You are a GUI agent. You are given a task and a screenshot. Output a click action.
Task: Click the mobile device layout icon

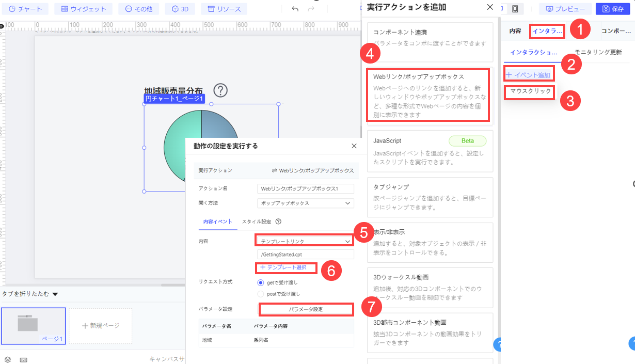pos(515,9)
